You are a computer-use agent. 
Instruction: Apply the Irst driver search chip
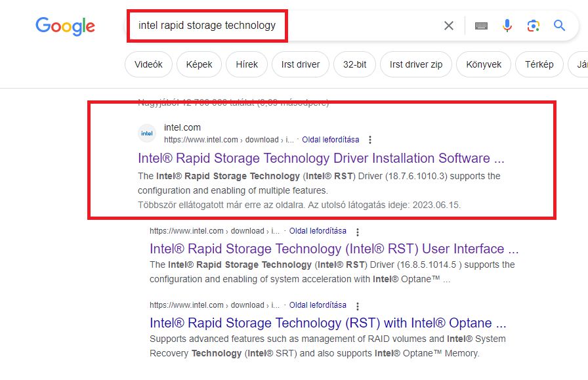coord(300,64)
